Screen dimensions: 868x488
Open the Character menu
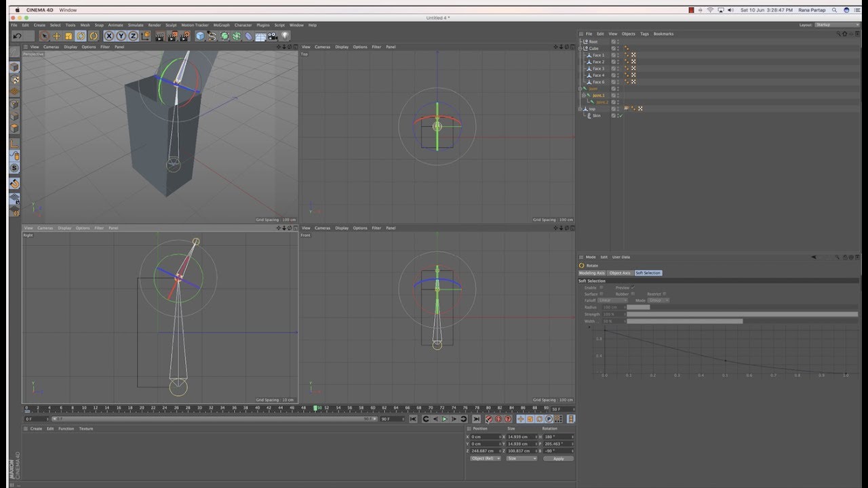coord(243,25)
